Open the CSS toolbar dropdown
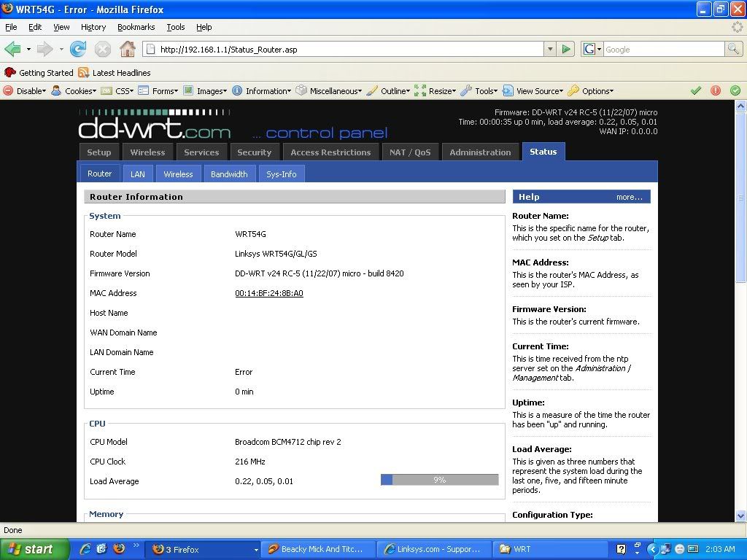 pyautogui.click(x=117, y=91)
